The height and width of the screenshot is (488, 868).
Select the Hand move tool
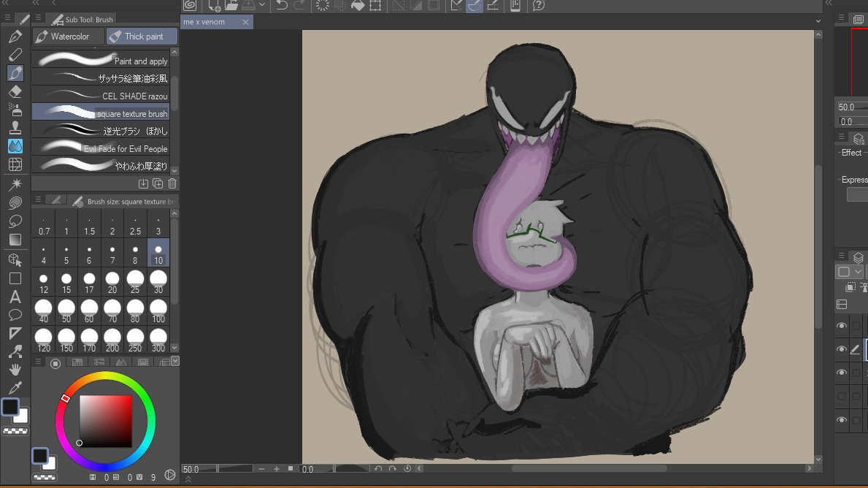pyautogui.click(x=15, y=370)
